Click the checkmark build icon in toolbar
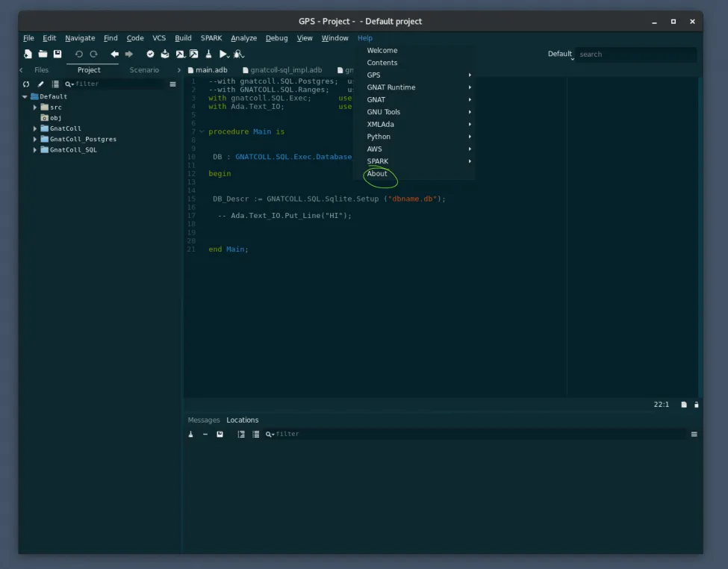This screenshot has height=569, width=728. [x=150, y=55]
